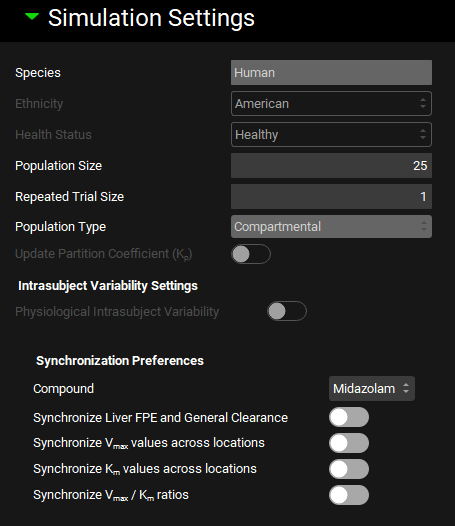Toggle Update Partition Coefficient (Kp) switch
455x526 pixels.
pos(251,254)
